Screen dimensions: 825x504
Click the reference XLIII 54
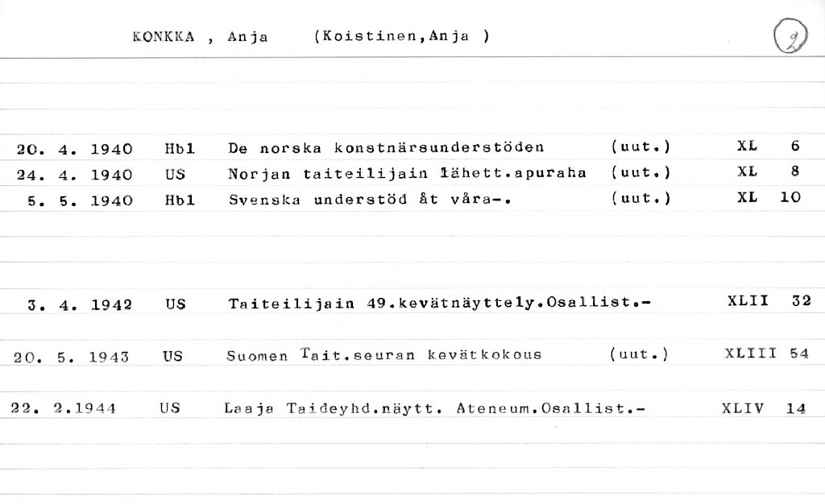point(765,353)
